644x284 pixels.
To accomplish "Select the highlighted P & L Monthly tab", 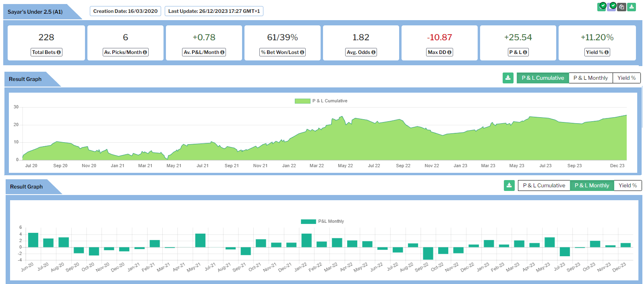I will [x=592, y=185].
